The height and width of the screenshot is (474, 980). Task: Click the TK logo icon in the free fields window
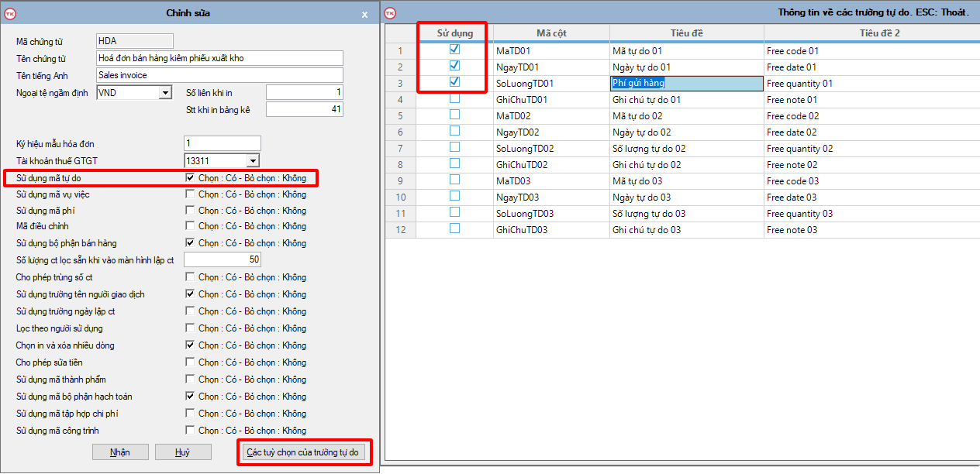(x=390, y=13)
